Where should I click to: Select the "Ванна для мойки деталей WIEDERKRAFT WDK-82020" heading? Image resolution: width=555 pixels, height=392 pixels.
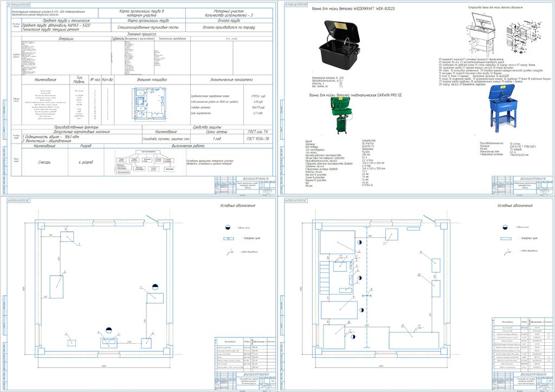[353, 9]
